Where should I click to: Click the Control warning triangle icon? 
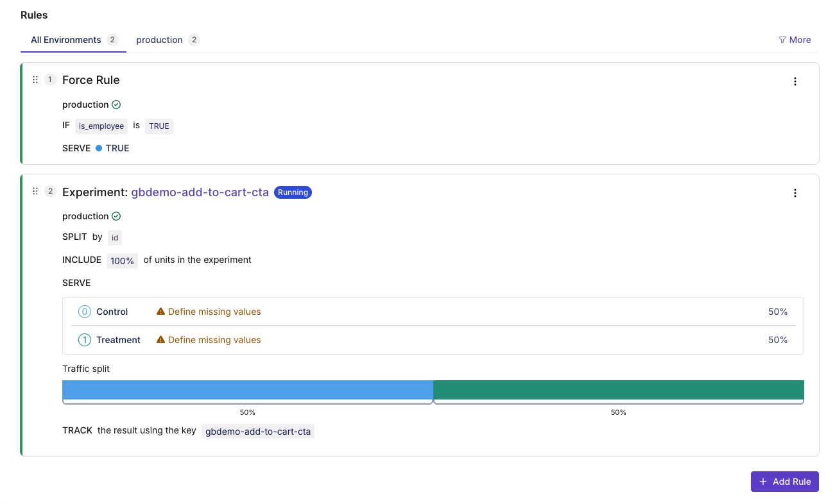click(161, 312)
